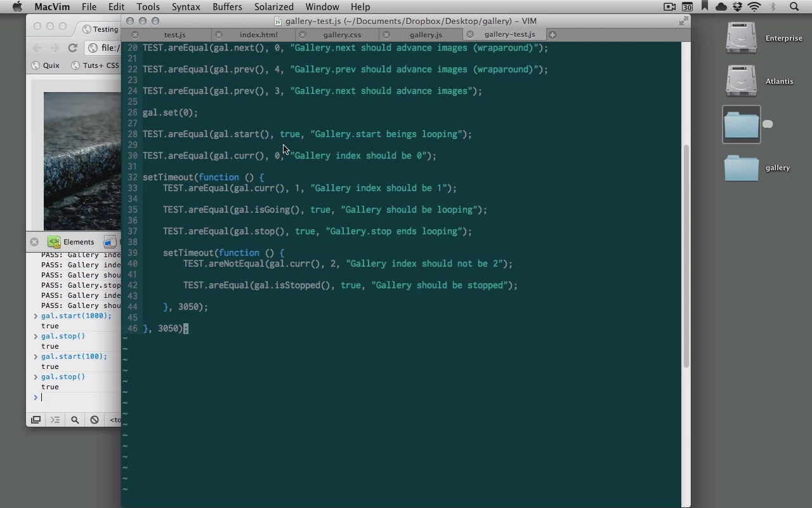Open the MacVim application menu
Screen dimensions: 812x508
[x=52, y=7]
